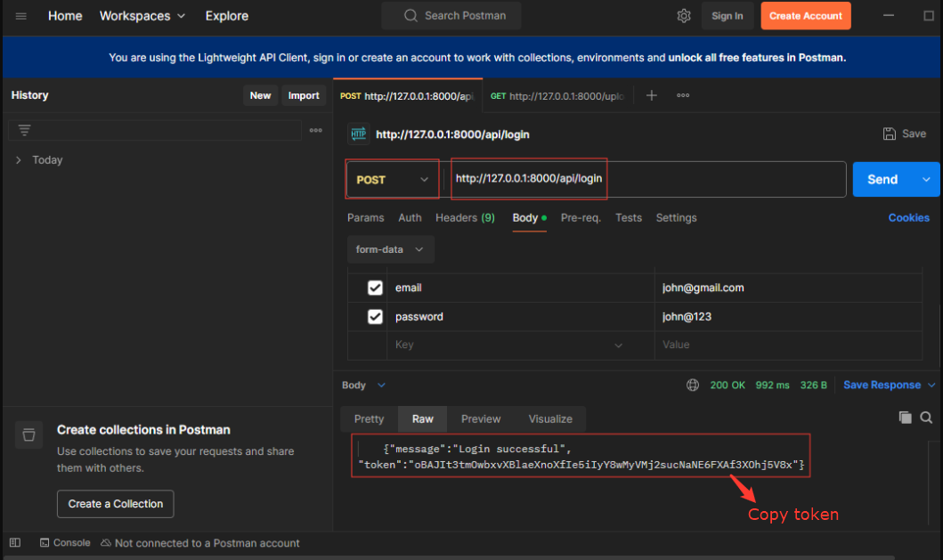The width and height of the screenshot is (943, 560).
Task: Open the form-data body type dropdown
Action: [x=390, y=249]
